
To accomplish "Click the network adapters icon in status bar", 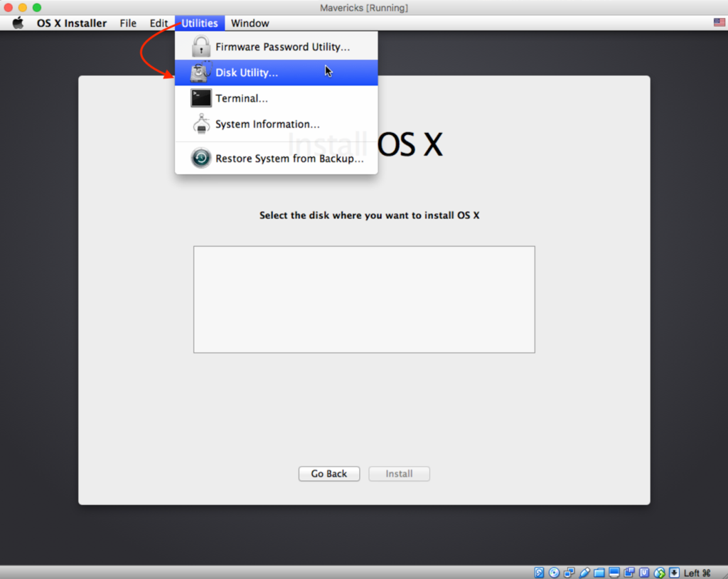I will tap(569, 572).
